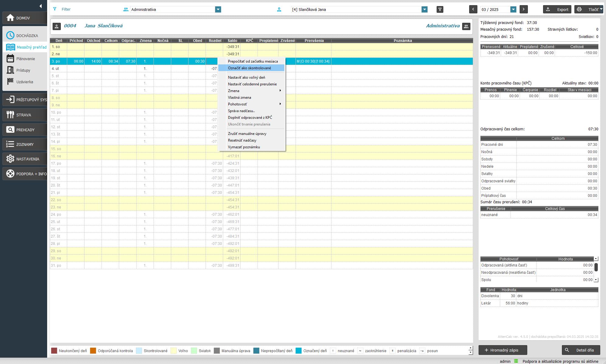Open Plánovanie calendar icon
606x364 pixels.
(x=10, y=59)
